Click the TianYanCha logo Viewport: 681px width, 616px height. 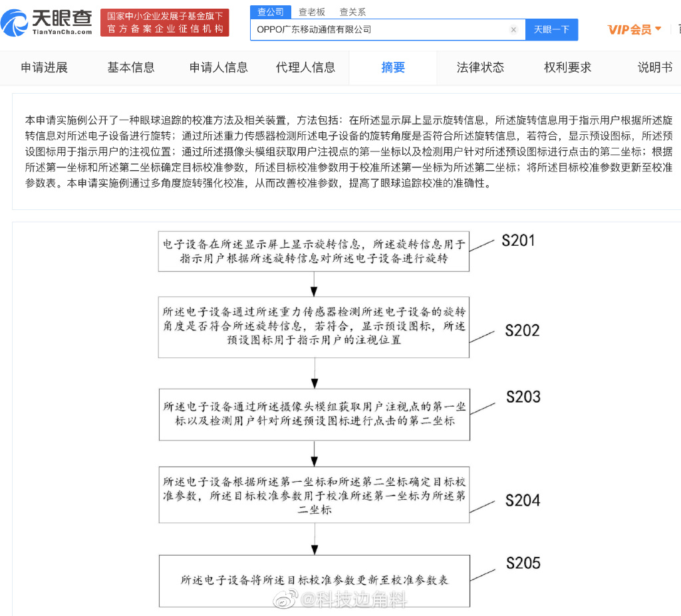[x=47, y=23]
